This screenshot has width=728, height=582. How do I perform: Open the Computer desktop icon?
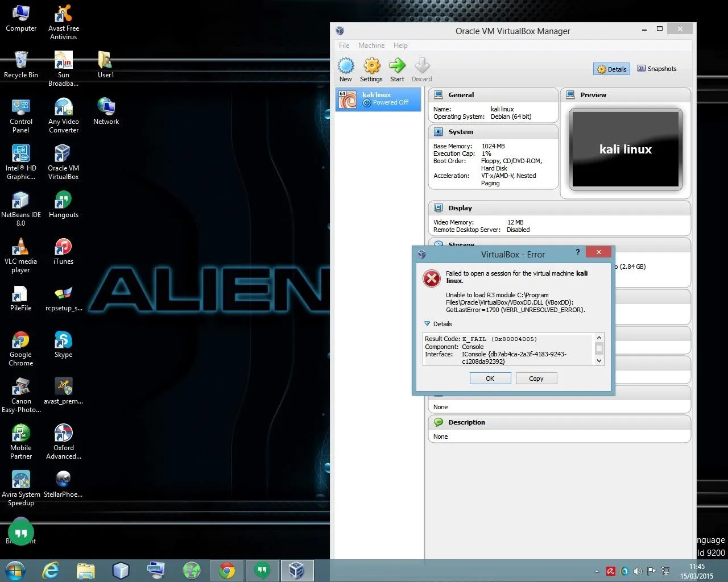coord(21,18)
